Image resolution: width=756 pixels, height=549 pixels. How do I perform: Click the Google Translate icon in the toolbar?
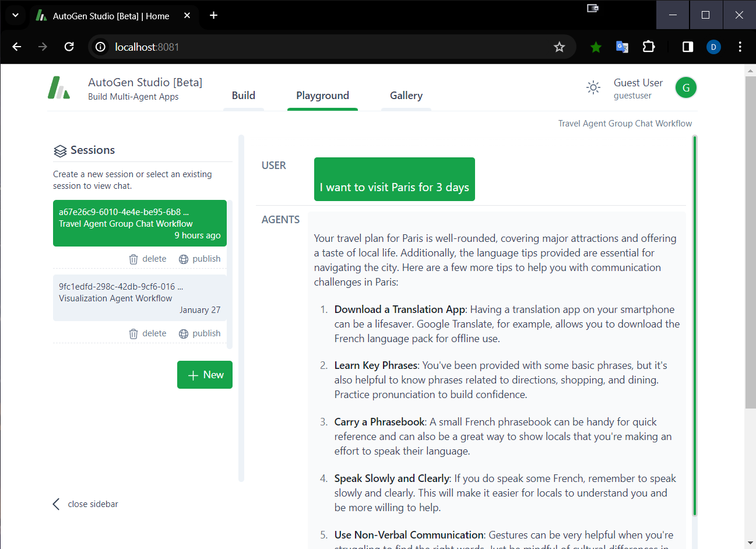[x=622, y=47]
